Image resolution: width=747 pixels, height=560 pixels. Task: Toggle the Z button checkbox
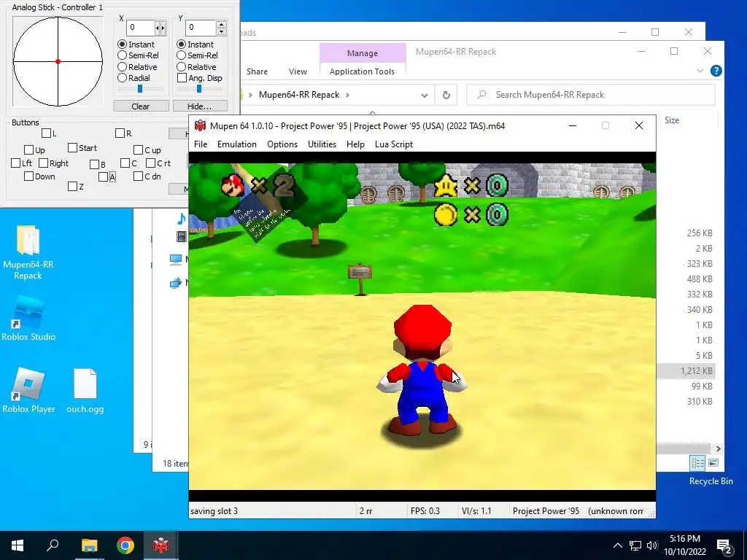[x=72, y=187]
